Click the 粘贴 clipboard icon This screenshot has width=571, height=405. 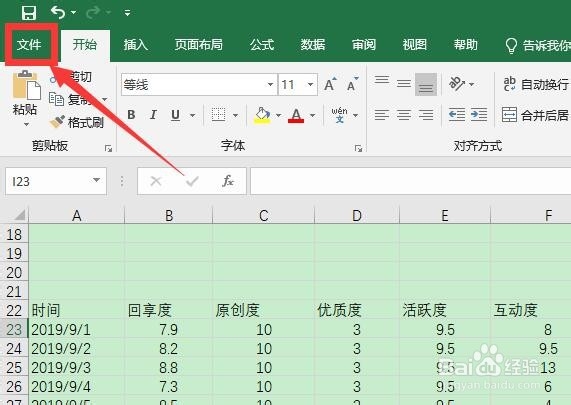point(27,85)
